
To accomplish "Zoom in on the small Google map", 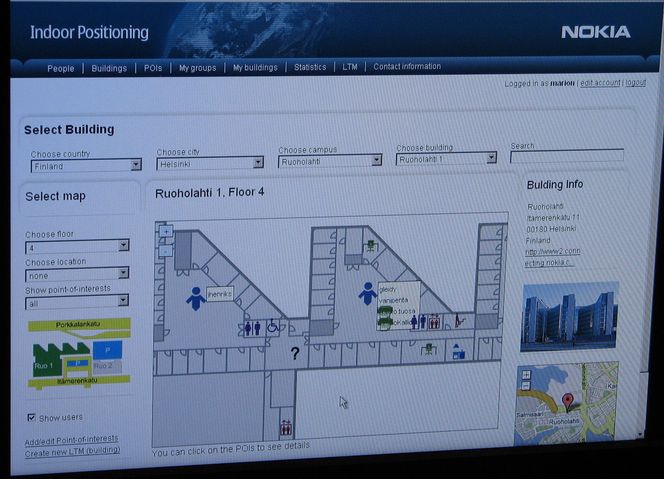I will 526,375.
